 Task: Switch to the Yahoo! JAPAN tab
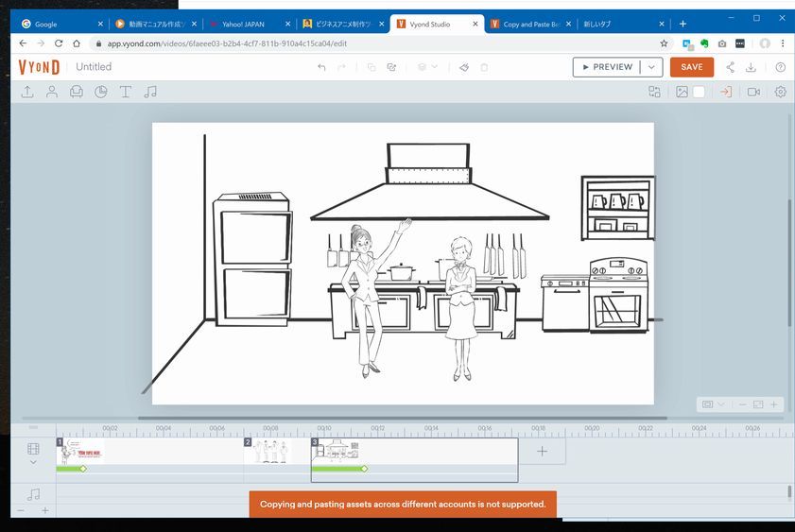tap(249, 24)
